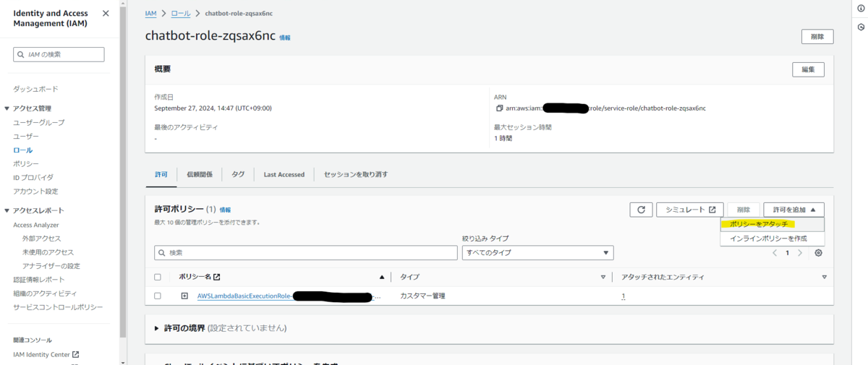Copy the role ARN with copy icon
868x365 pixels.
tap(499, 108)
